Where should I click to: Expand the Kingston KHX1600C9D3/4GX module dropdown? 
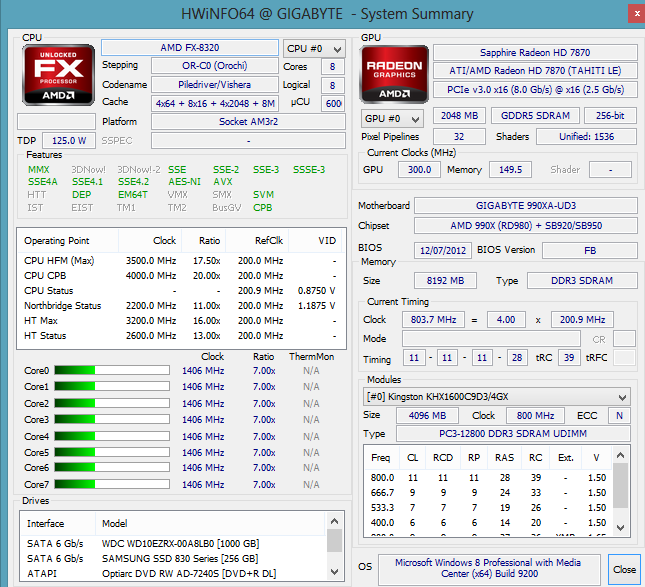[x=497, y=397]
